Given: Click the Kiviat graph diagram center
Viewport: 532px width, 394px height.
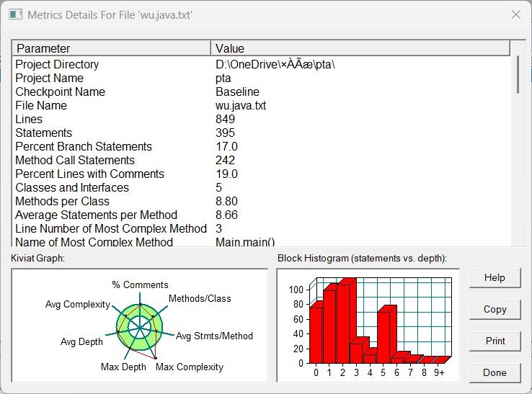Looking at the screenshot, I should 139,328.
